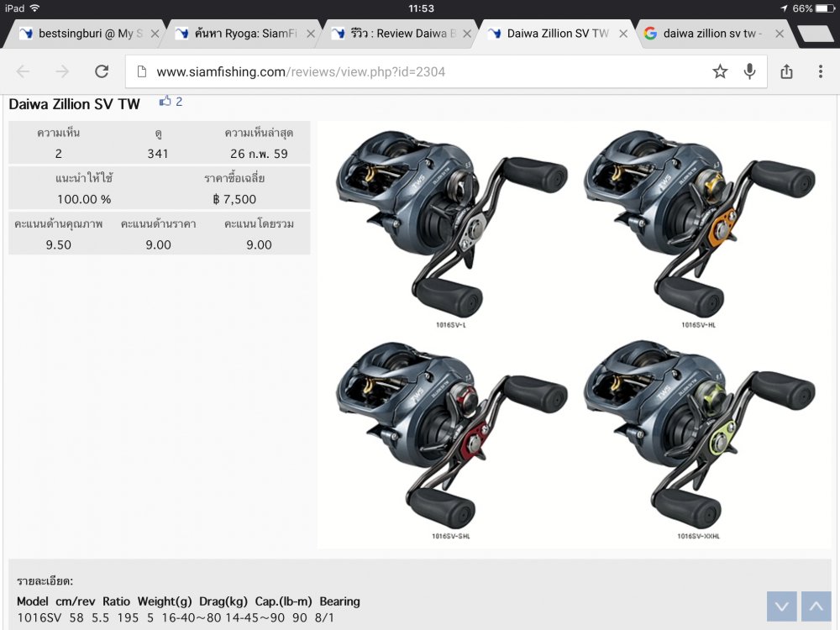Image resolution: width=840 pixels, height=630 pixels.
Task: Tap the quality score 9.50
Action: point(59,244)
